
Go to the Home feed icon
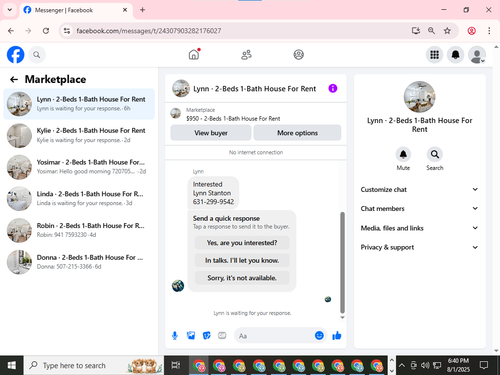click(x=194, y=54)
